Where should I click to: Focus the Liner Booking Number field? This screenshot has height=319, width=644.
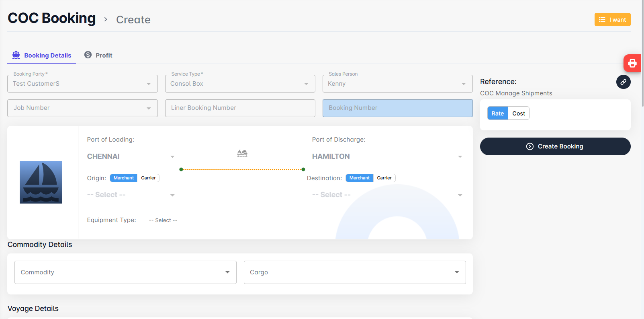tap(240, 108)
